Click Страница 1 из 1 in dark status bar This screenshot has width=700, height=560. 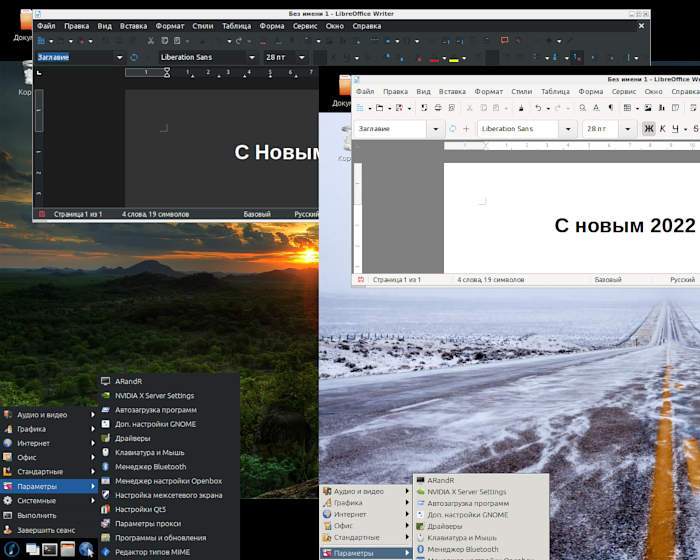point(78,214)
